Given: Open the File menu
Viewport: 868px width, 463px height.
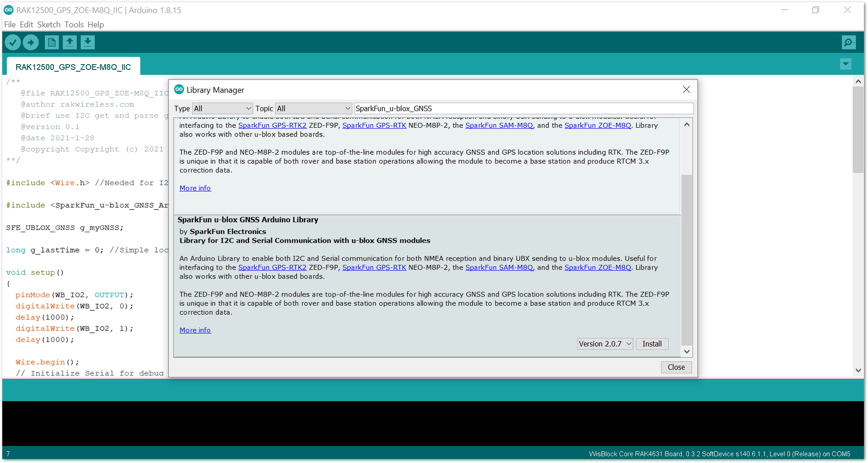Looking at the screenshot, I should click(x=10, y=24).
